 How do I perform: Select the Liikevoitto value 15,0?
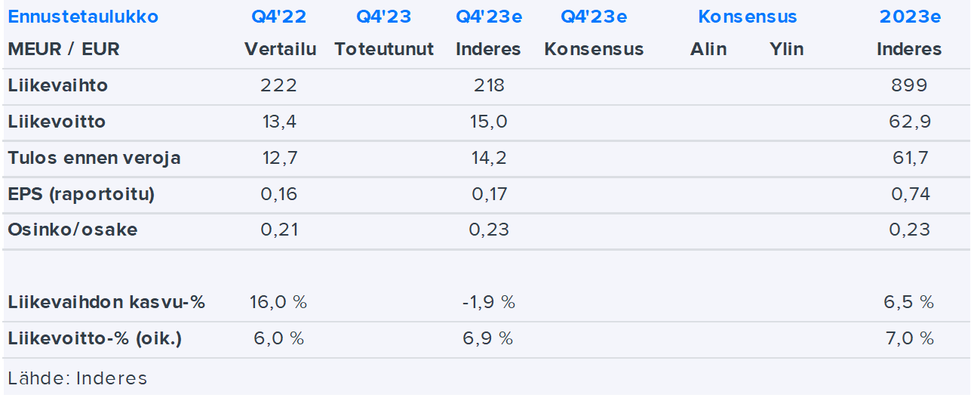tap(489, 122)
